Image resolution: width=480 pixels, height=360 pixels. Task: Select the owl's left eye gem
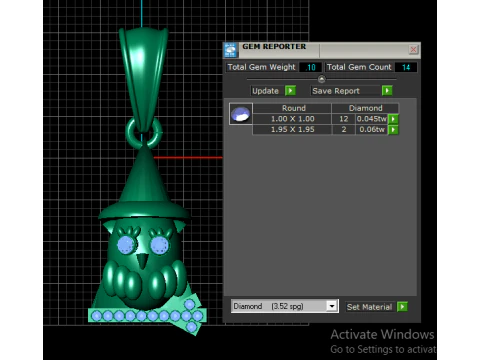[126, 245]
